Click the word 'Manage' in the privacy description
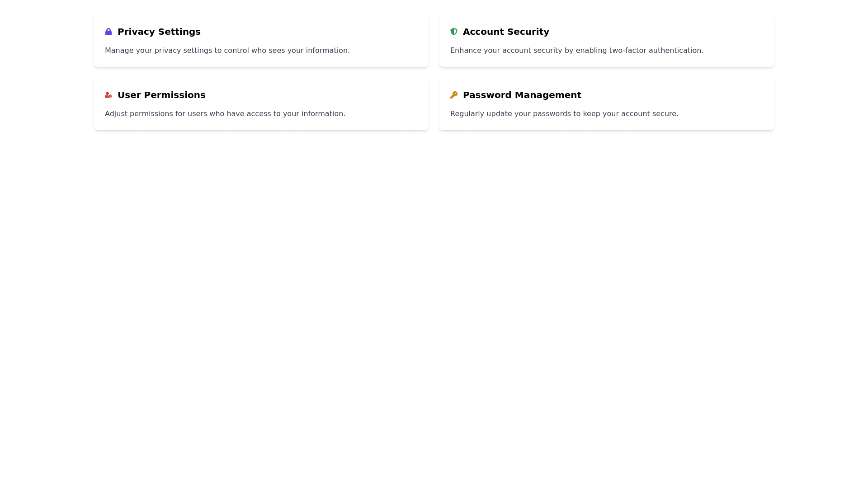 119,51
